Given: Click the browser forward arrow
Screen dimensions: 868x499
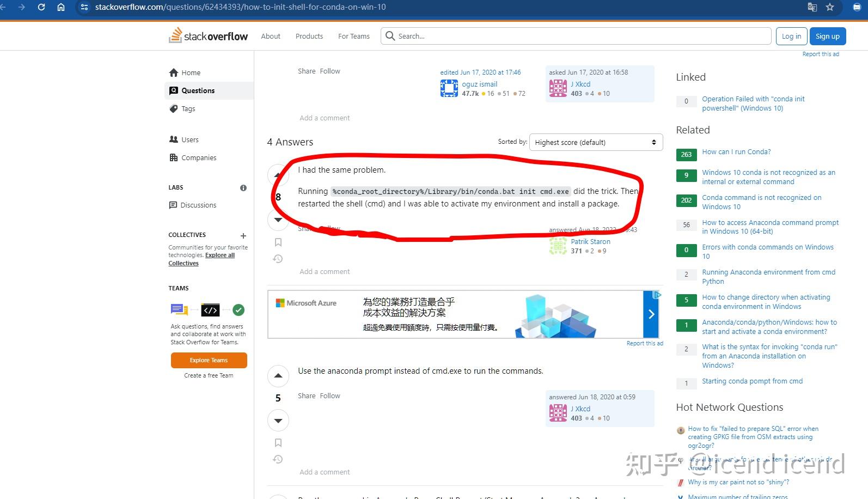Looking at the screenshot, I should pos(22,7).
